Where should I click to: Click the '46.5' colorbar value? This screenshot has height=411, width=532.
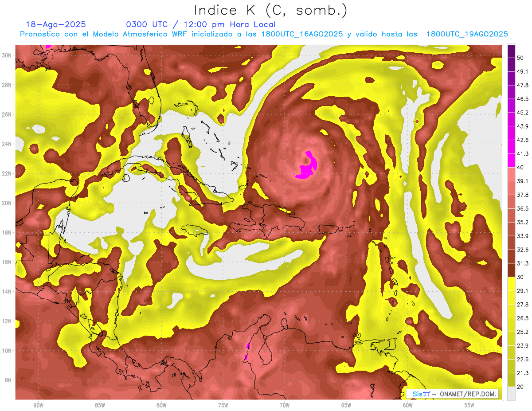click(523, 99)
